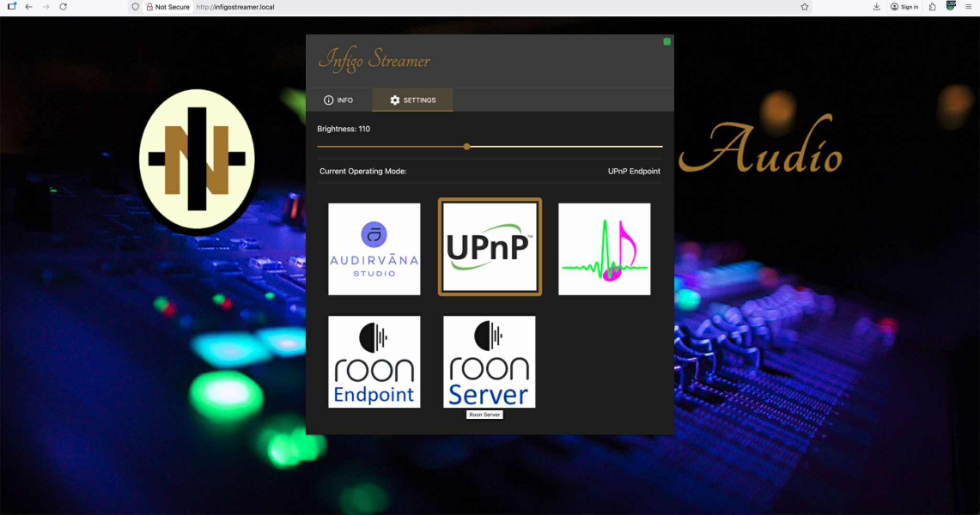
Task: Open the browser hamburger application menu
Action: click(x=969, y=7)
